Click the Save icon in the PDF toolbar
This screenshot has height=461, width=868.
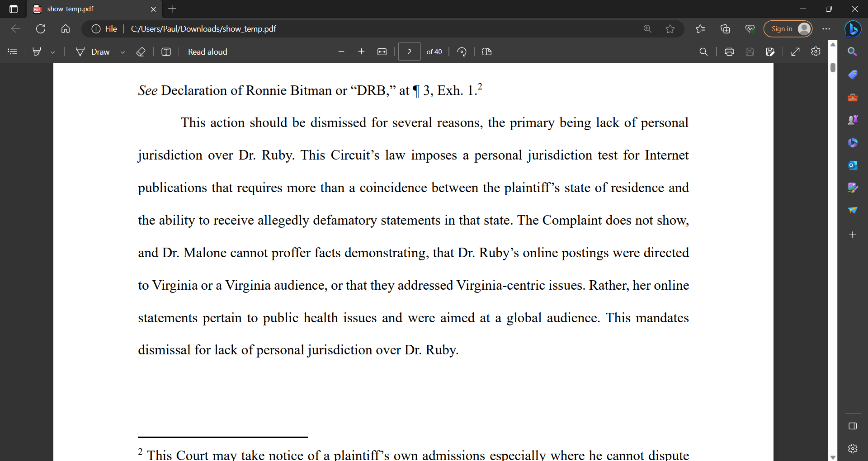click(750, 52)
